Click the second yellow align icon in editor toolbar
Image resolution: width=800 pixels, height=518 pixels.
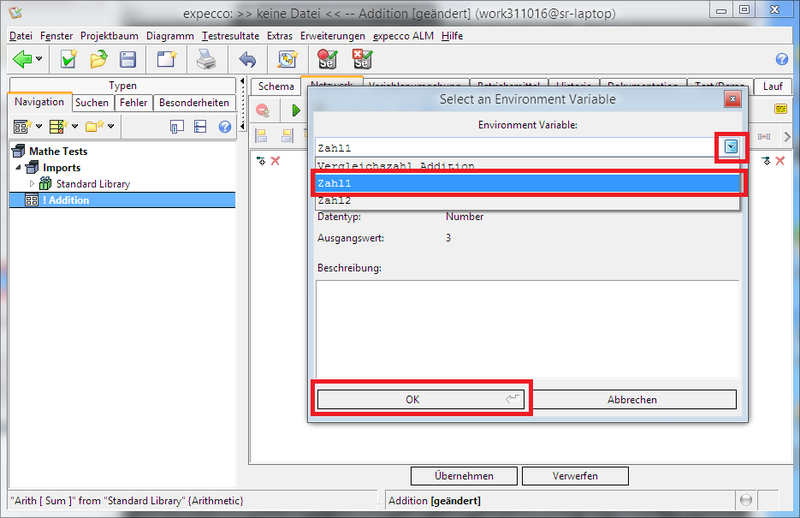tap(287, 136)
